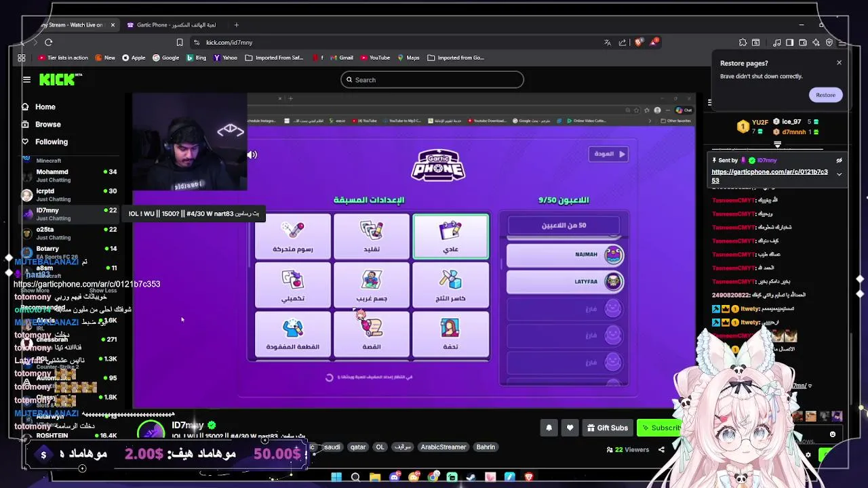Open Brave browser icon in the taskbar
Image resolution: width=868 pixels, height=488 pixels.
point(529,477)
